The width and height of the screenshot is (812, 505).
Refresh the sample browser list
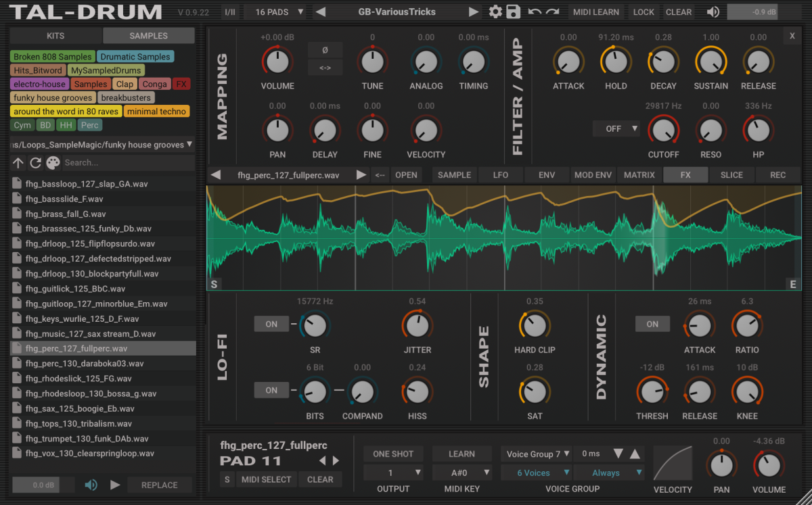point(36,162)
